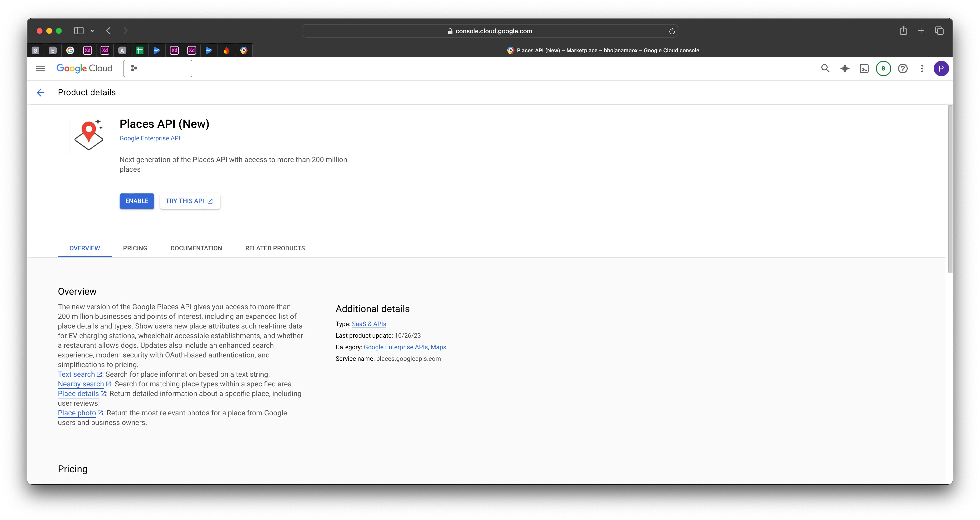Click the Safari address bar

490,31
